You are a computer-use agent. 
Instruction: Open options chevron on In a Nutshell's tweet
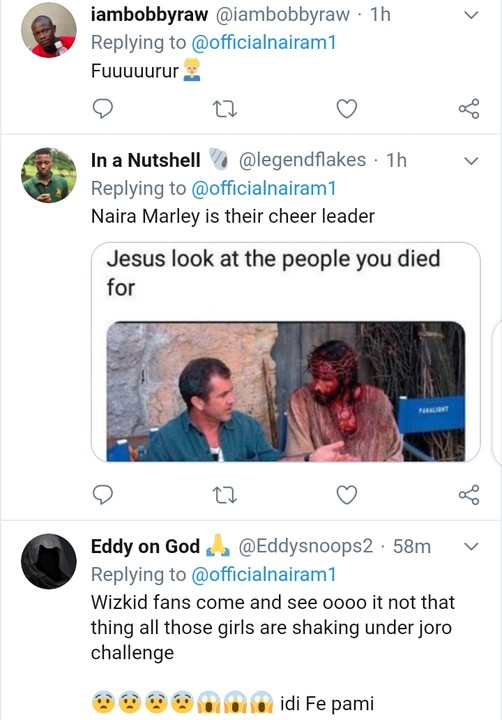point(471,161)
